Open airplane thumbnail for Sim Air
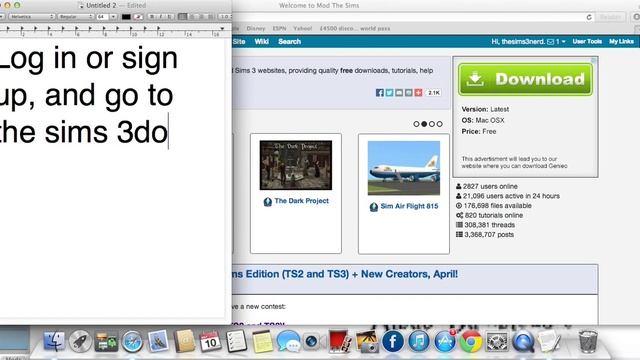The image size is (640, 360). pos(404,168)
